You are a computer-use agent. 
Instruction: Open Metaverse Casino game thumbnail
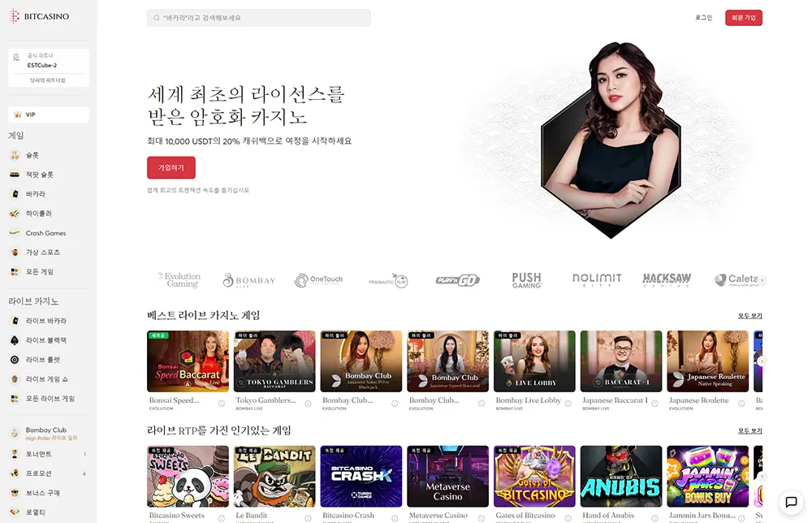coord(448,477)
